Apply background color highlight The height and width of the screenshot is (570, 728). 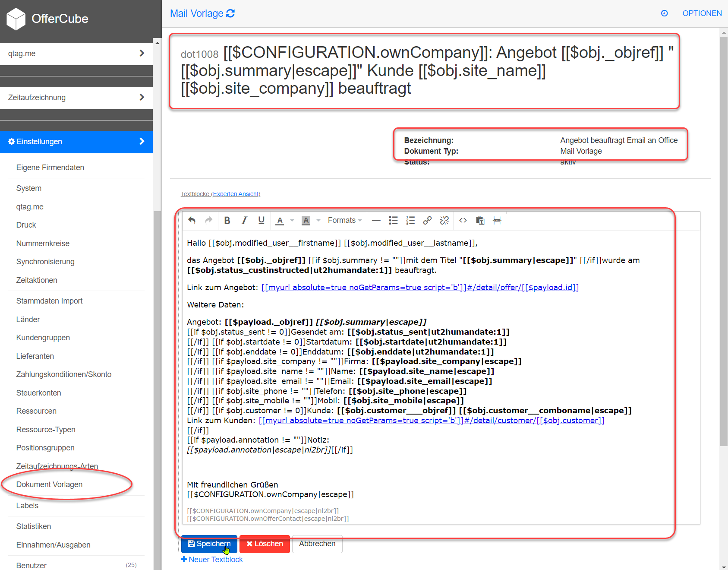click(306, 220)
